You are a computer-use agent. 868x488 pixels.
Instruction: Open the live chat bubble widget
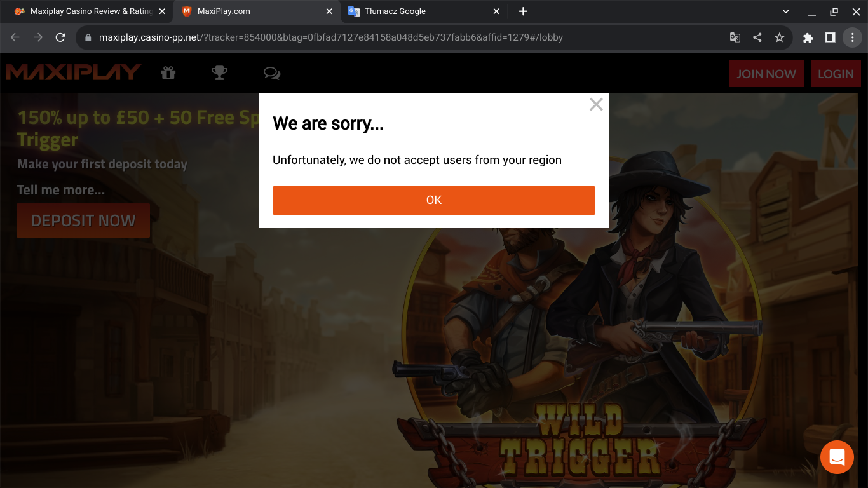click(x=837, y=457)
